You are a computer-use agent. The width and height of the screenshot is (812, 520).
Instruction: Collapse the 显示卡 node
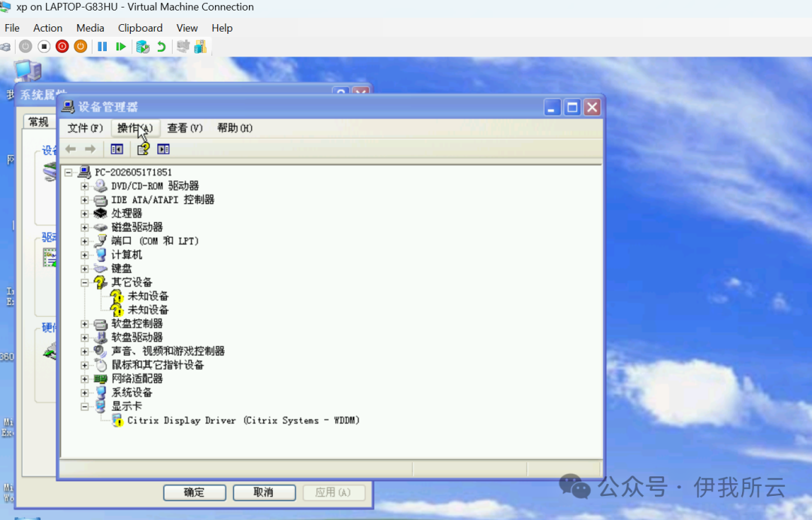pyautogui.click(x=85, y=407)
